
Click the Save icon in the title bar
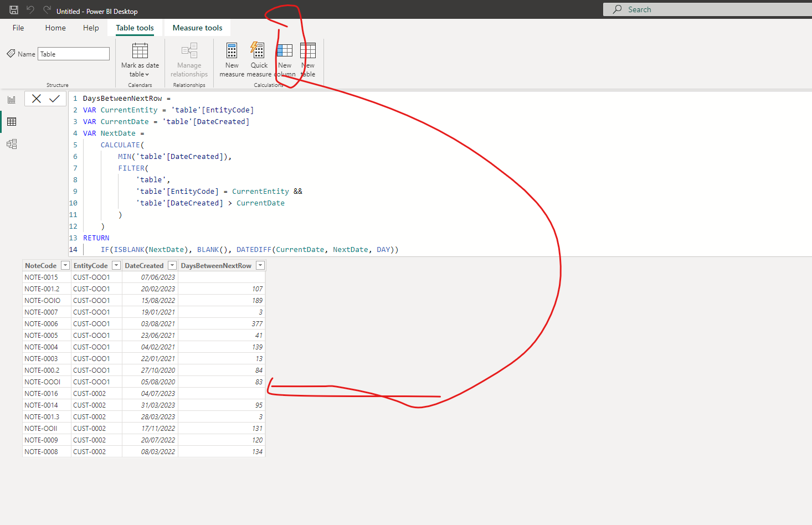[x=14, y=10]
